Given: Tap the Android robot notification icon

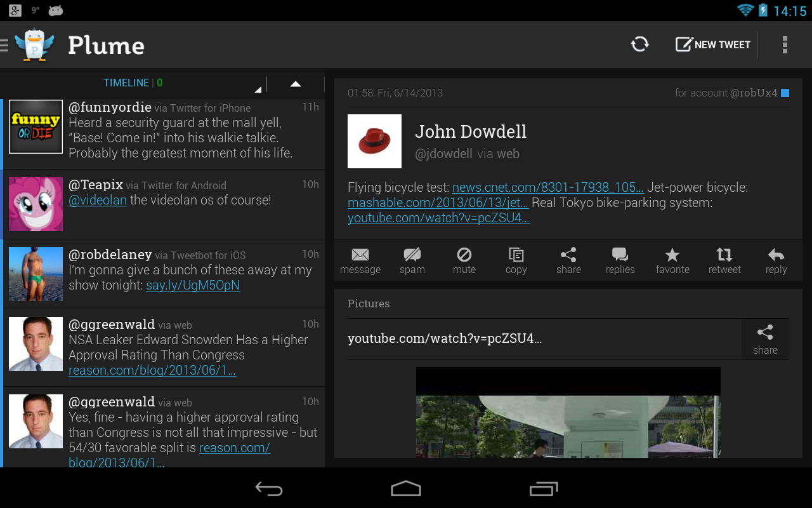Looking at the screenshot, I should tap(56, 10).
